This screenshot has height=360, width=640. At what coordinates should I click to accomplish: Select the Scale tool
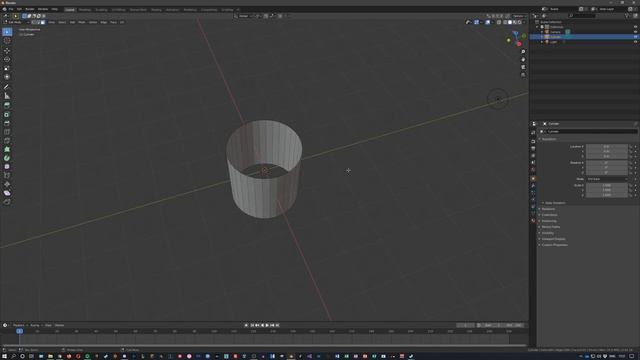click(7, 68)
